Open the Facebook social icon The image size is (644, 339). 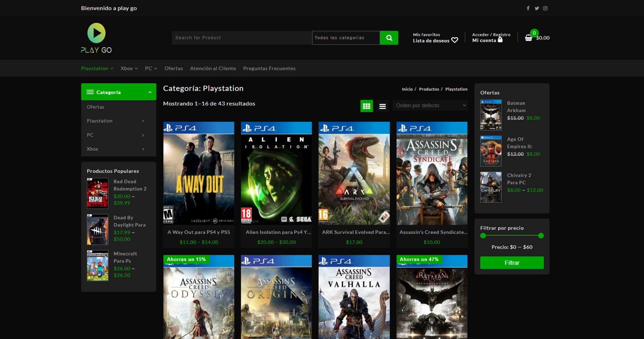[x=528, y=8]
